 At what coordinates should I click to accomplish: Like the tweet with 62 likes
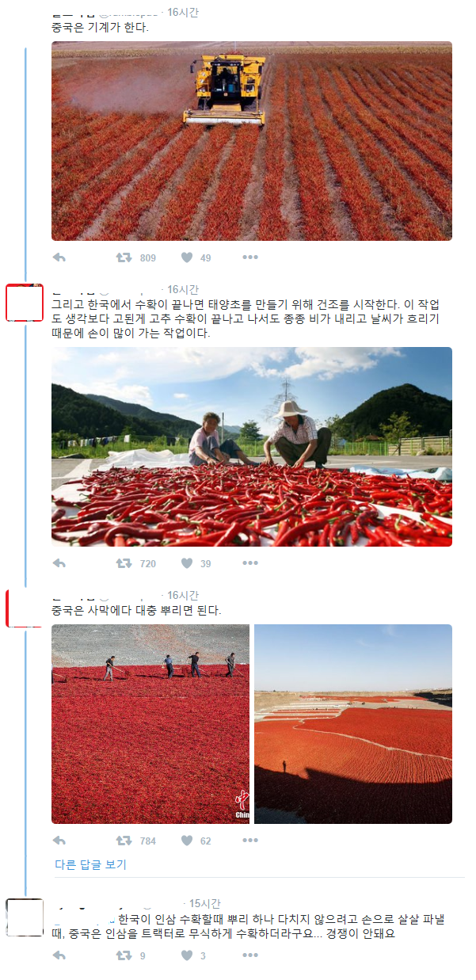[x=187, y=841]
